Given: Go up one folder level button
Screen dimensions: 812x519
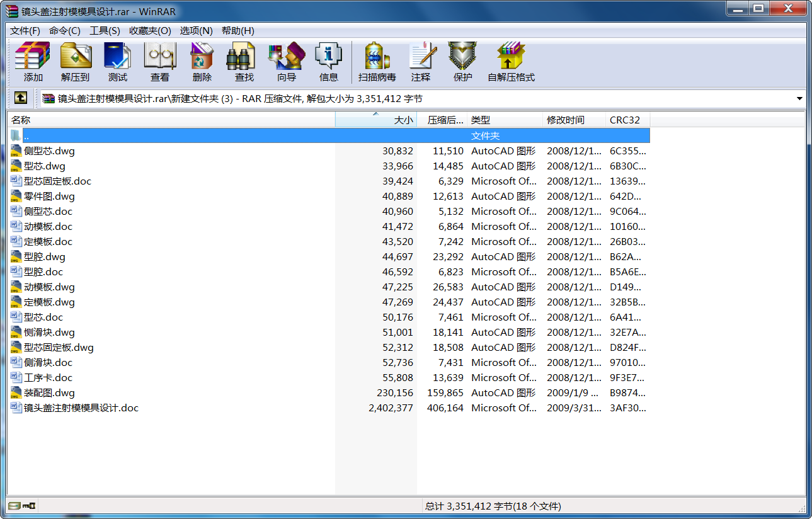Looking at the screenshot, I should (21, 98).
